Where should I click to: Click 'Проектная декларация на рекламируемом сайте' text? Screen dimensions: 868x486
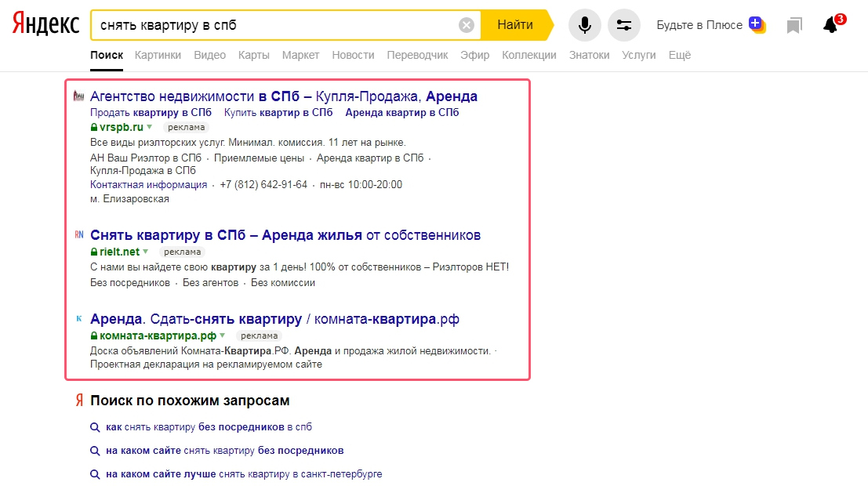tap(206, 364)
